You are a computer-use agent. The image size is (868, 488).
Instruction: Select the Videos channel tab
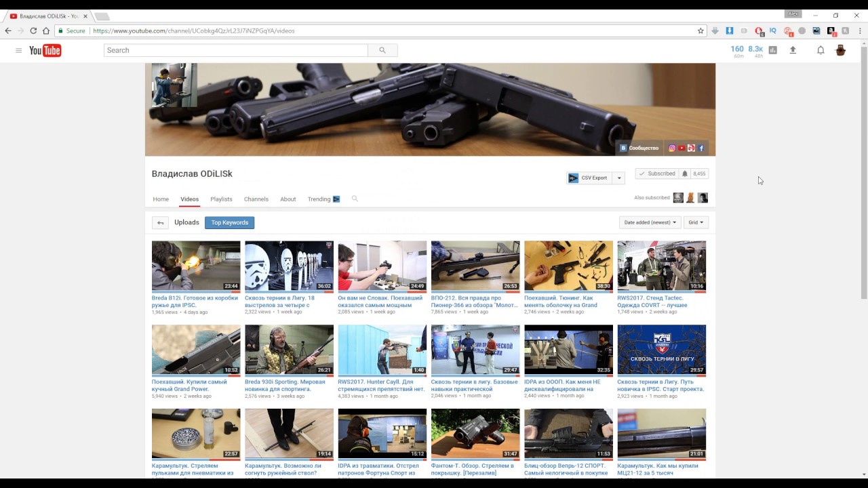pos(190,199)
